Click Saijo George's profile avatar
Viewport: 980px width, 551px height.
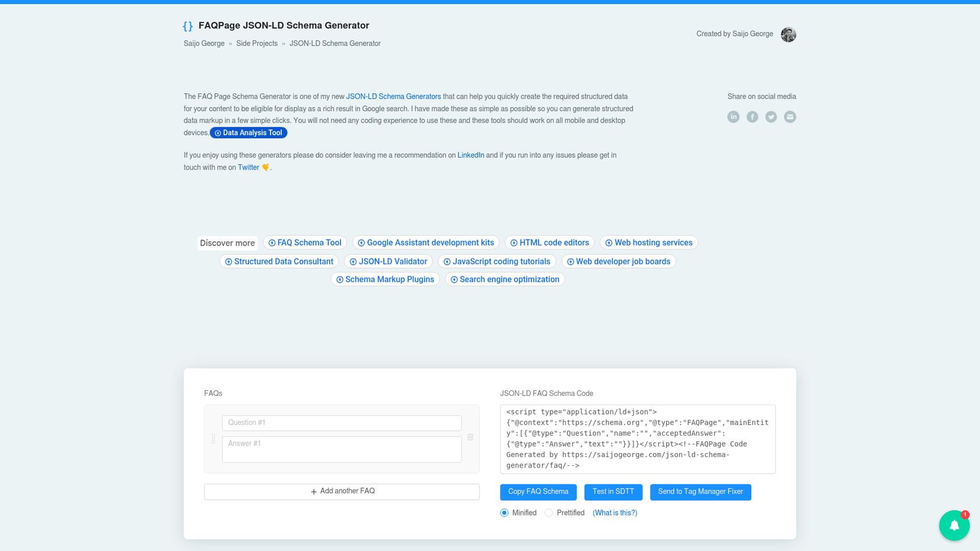(x=788, y=34)
